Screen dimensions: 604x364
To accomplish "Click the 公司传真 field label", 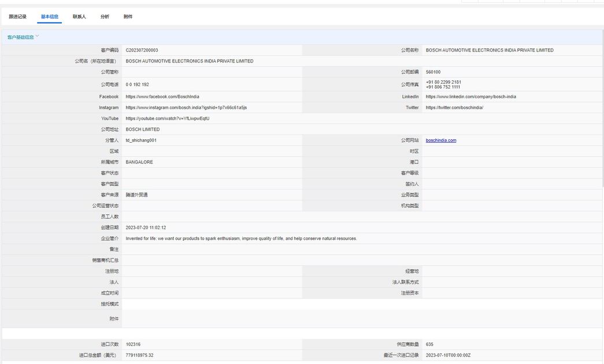I will click(410, 84).
